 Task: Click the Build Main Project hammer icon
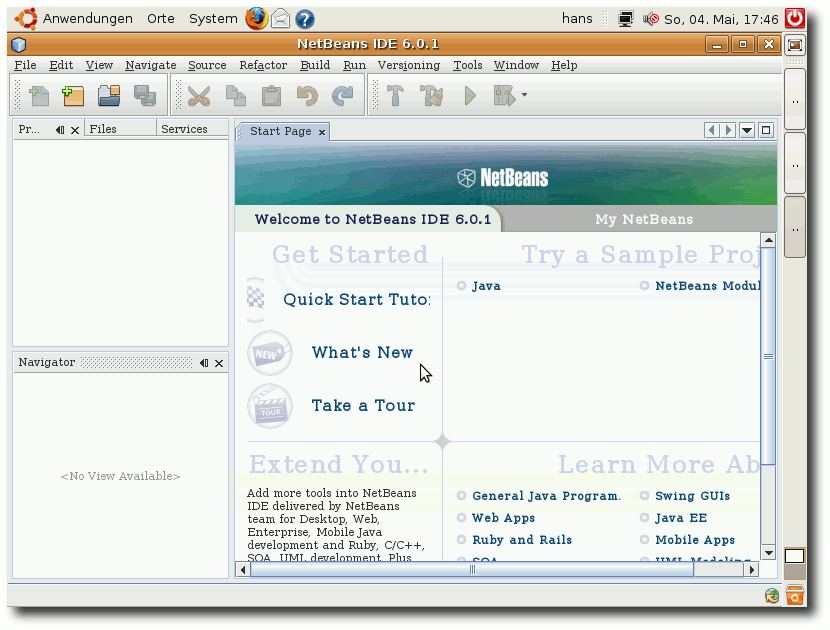tap(395, 96)
